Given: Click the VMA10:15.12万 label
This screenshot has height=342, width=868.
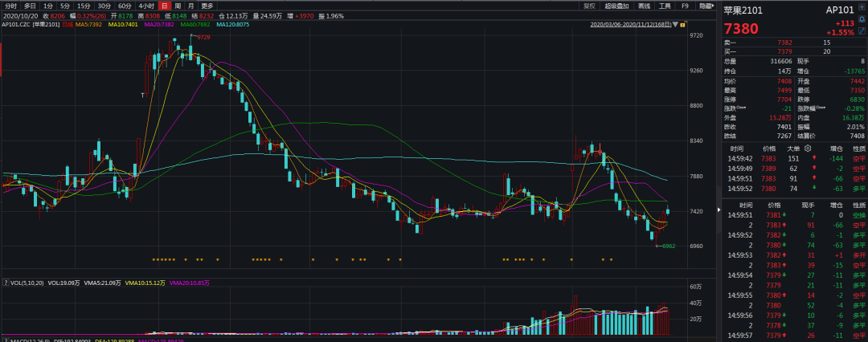Looking at the screenshot, I should tap(145, 283).
